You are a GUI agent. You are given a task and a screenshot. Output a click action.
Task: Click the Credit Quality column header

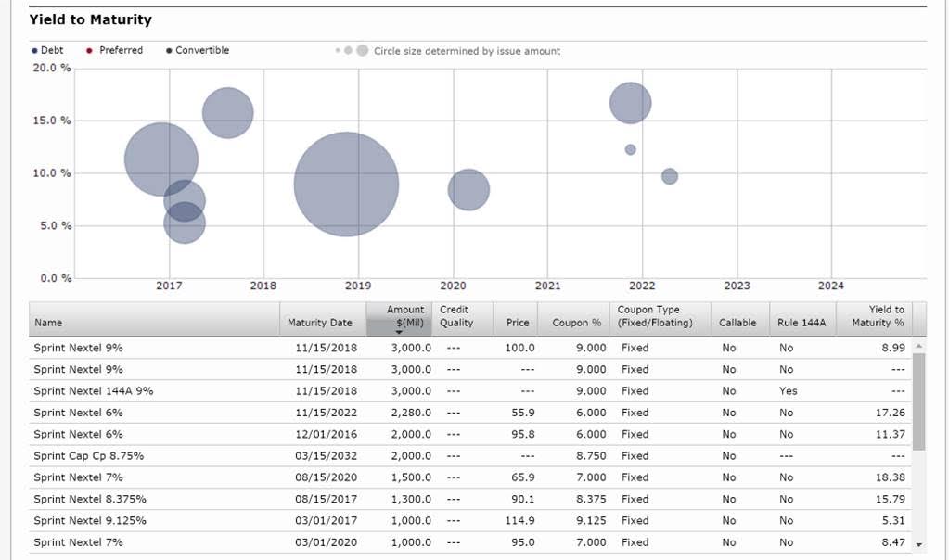455,316
